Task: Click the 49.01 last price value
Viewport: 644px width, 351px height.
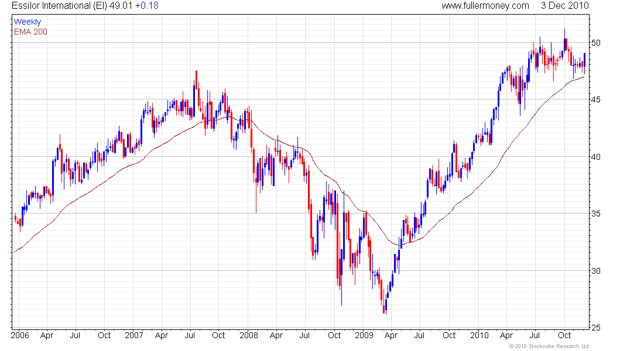Action: [121, 6]
